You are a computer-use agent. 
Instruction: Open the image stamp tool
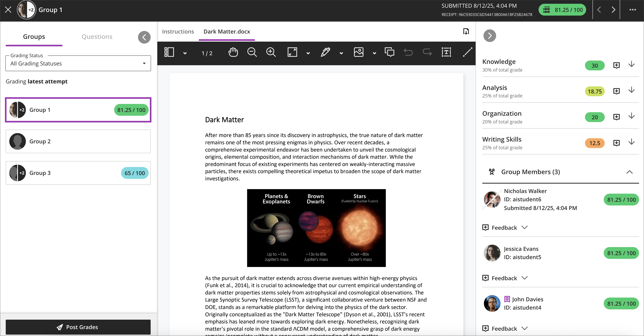point(359,53)
